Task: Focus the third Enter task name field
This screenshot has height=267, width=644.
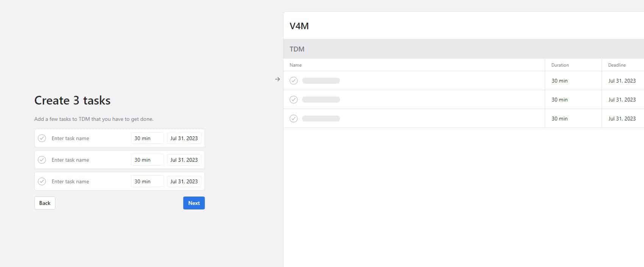Action: tap(89, 181)
